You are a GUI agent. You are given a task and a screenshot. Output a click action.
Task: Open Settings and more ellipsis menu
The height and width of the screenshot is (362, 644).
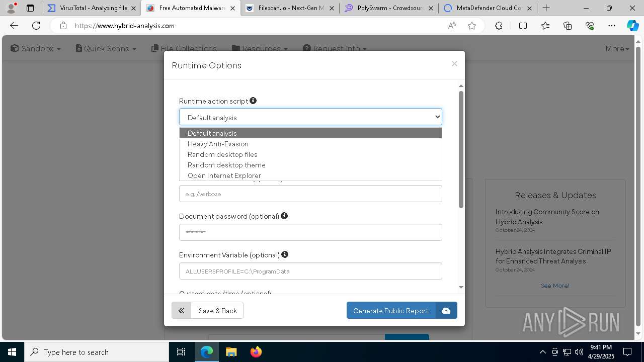612,26
